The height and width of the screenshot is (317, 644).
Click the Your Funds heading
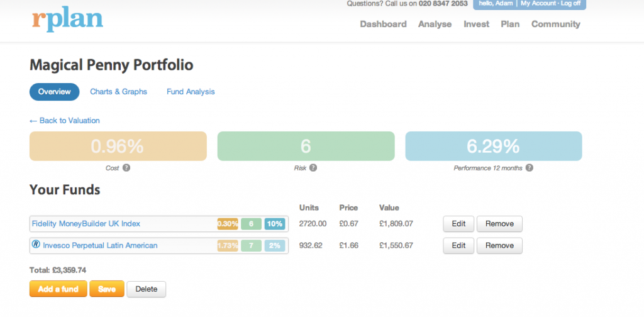pos(65,189)
